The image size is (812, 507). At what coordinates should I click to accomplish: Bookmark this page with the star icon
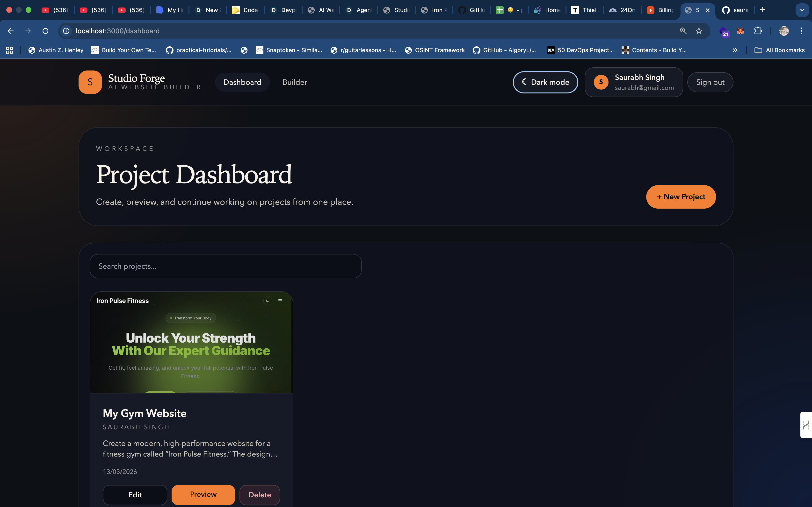pyautogui.click(x=699, y=31)
